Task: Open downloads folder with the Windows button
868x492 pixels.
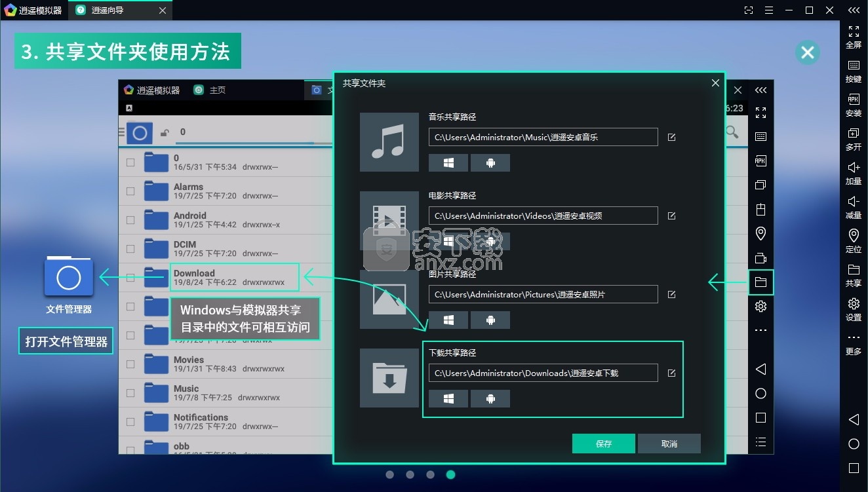Action: point(448,398)
